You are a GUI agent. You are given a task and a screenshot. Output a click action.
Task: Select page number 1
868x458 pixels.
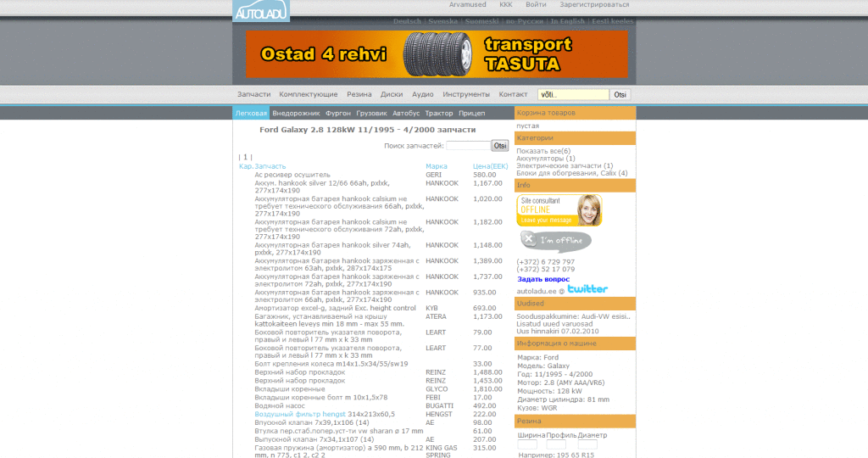click(x=245, y=157)
